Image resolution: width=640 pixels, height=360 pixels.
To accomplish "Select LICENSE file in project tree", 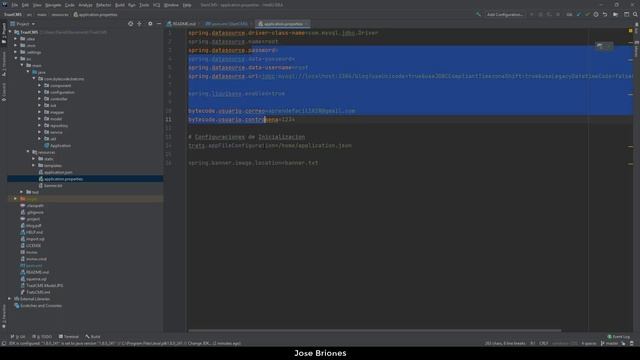I will 31,246.
